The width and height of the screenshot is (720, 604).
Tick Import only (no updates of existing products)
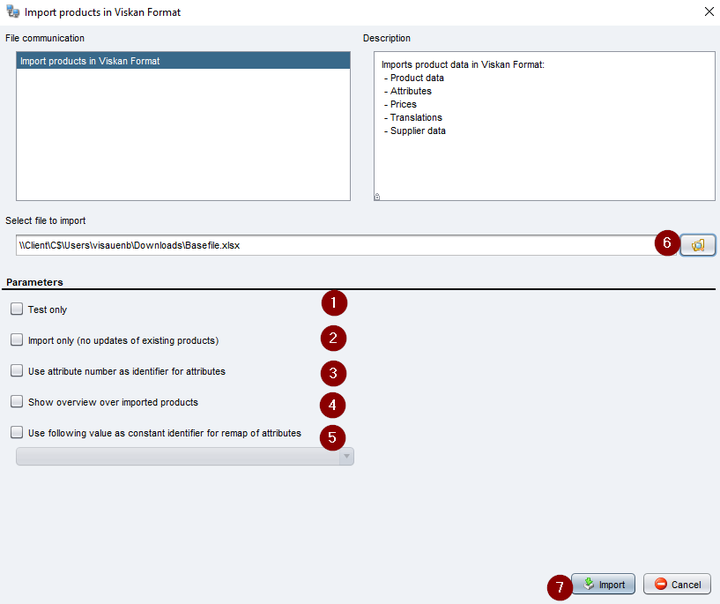click(x=16, y=340)
